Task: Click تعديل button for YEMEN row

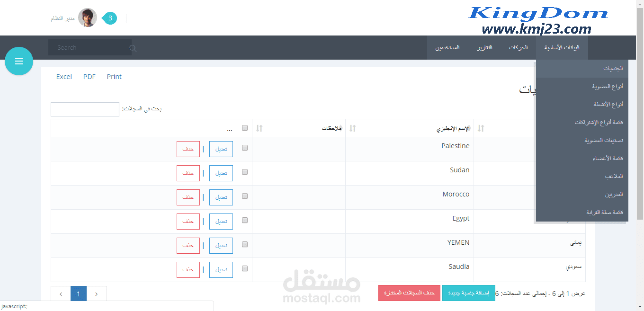Action: 221,245
